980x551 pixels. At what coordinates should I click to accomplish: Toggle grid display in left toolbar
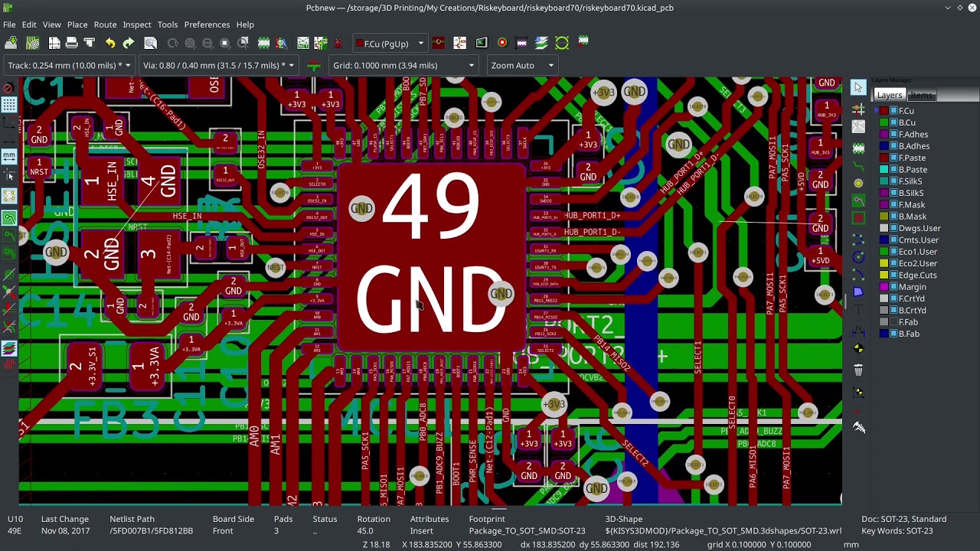pyautogui.click(x=9, y=105)
